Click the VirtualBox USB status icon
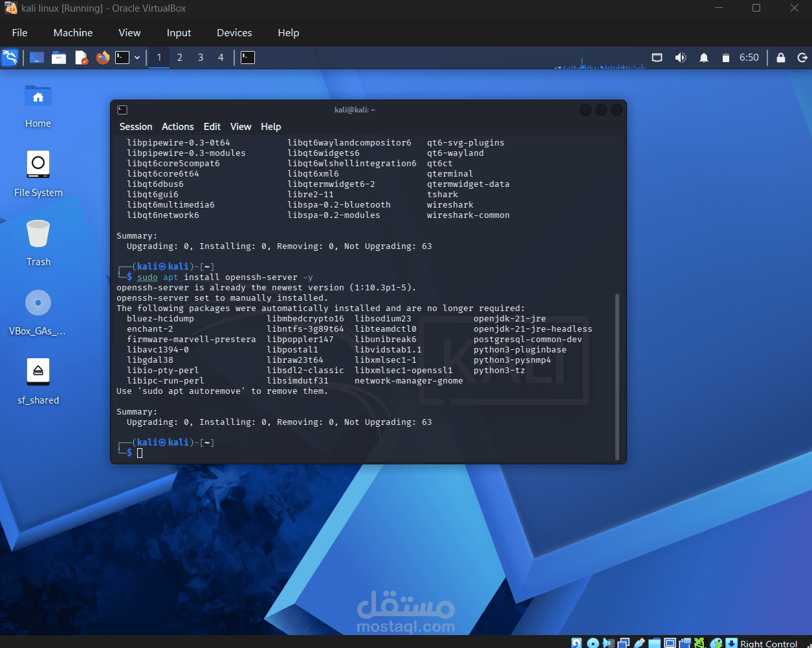This screenshot has height=648, width=812. (639, 643)
